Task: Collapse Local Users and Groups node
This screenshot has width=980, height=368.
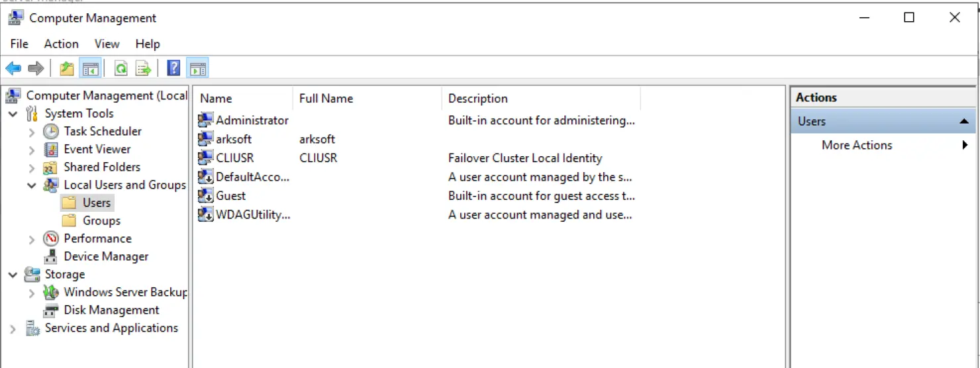Action: coord(32,185)
